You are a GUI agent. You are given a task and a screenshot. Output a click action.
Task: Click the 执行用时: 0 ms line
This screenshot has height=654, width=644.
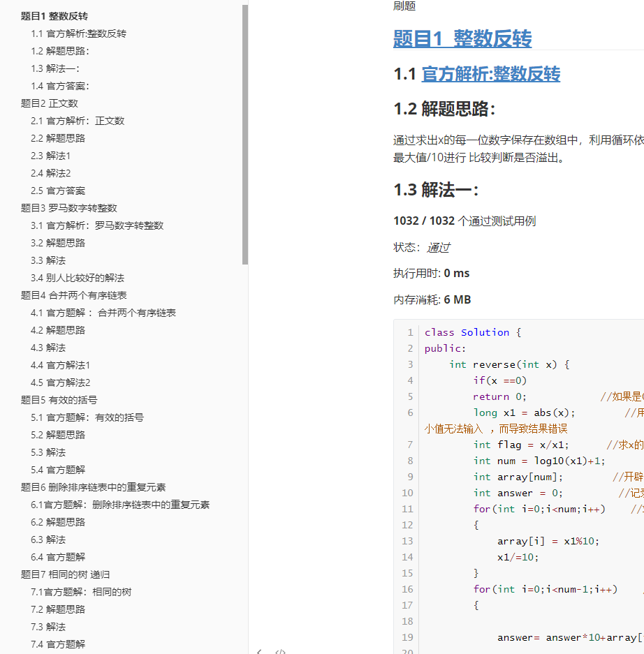tap(431, 274)
